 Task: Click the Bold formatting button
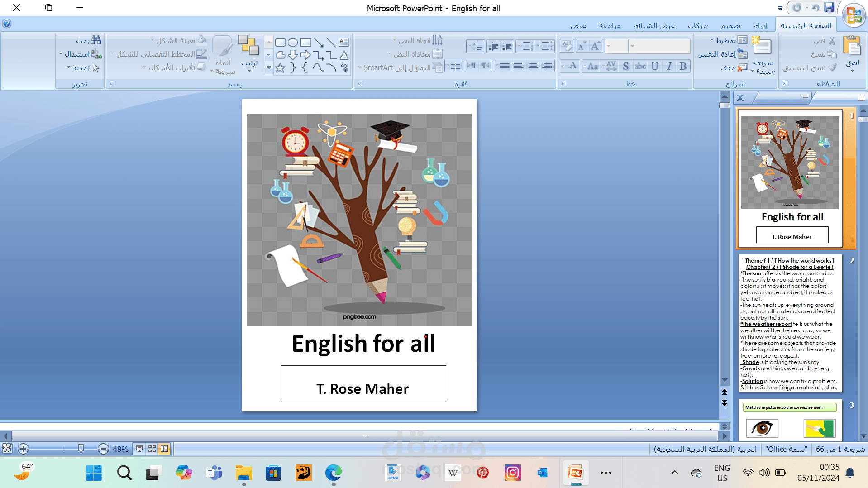pyautogui.click(x=683, y=67)
